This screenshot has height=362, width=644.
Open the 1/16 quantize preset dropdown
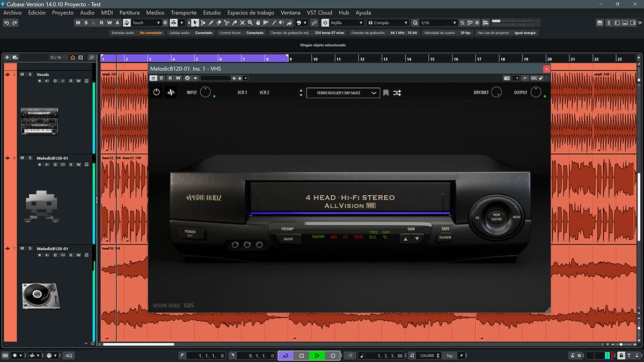[438, 23]
